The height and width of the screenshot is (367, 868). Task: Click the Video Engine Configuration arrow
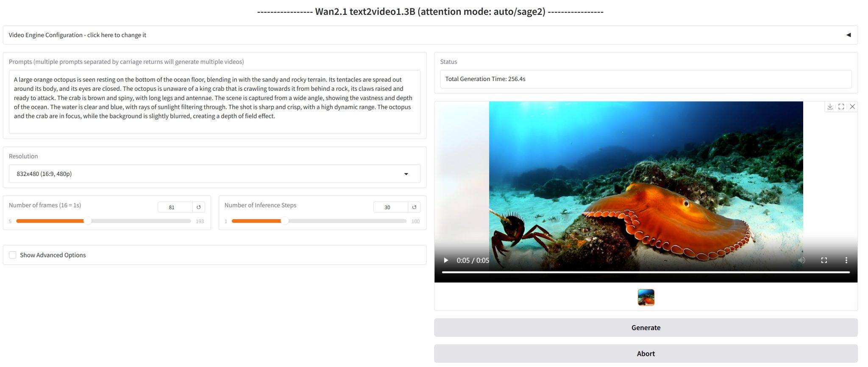click(849, 35)
